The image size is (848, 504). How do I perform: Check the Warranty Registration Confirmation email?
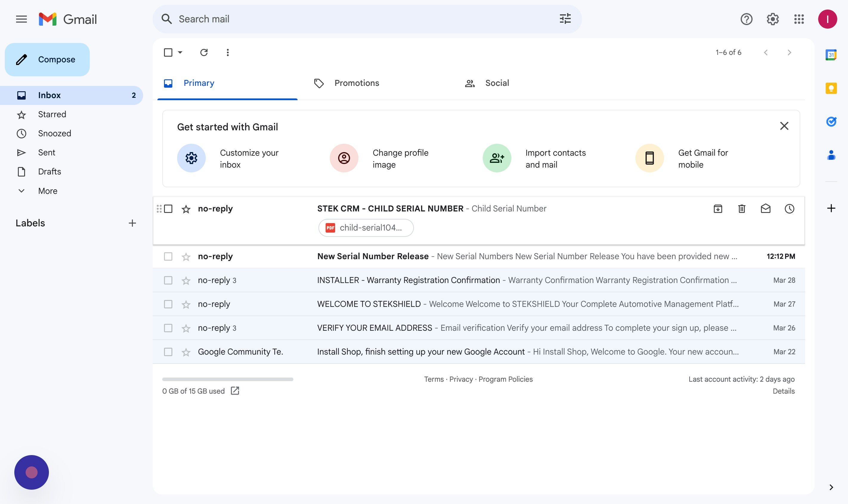(168, 280)
